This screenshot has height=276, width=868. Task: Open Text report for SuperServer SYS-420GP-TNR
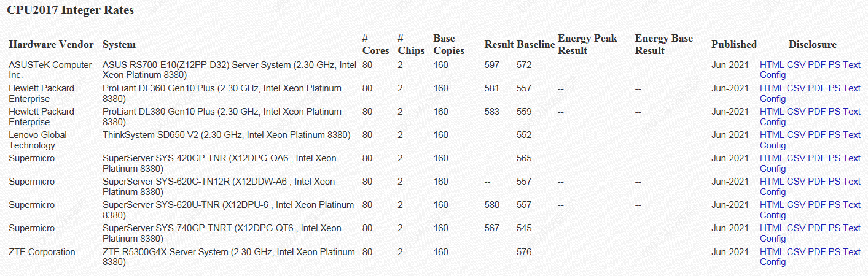[x=852, y=158]
